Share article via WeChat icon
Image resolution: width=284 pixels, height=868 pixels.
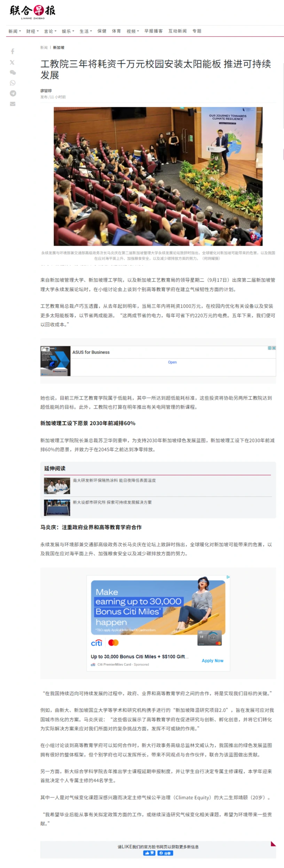coord(13,72)
